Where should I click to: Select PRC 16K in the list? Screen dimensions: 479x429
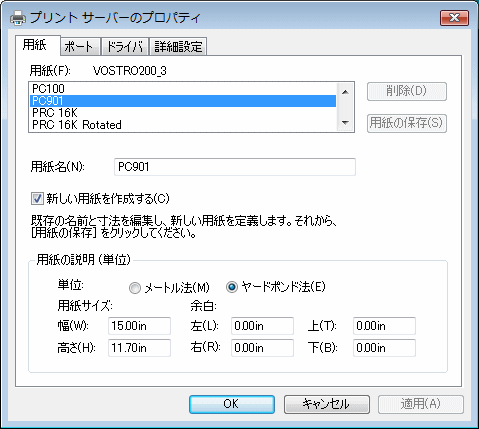(x=183, y=113)
